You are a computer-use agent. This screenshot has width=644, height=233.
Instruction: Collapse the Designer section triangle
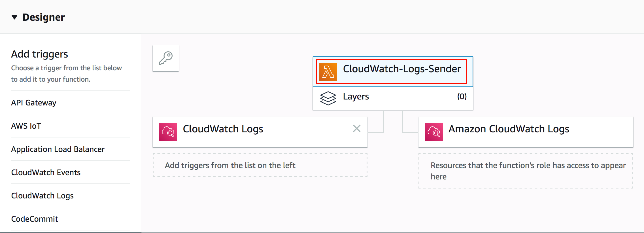point(14,17)
